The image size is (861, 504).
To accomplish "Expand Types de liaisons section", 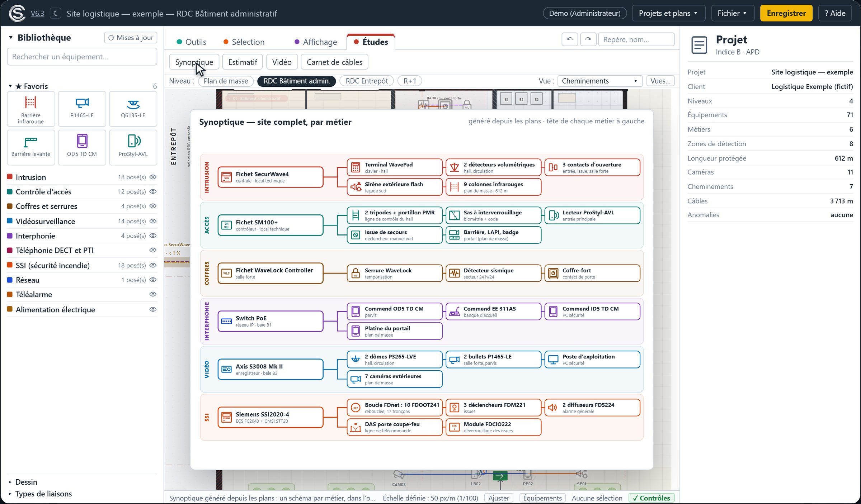I will click(10, 494).
